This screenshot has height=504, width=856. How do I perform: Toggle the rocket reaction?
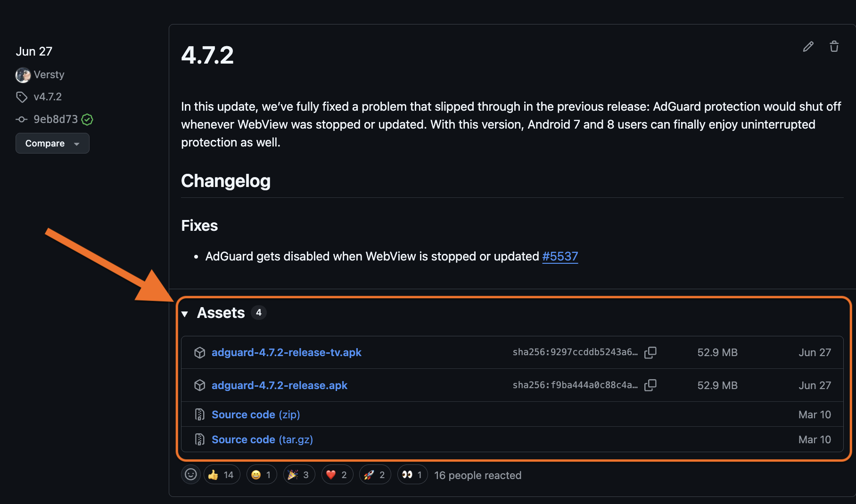[375, 475]
